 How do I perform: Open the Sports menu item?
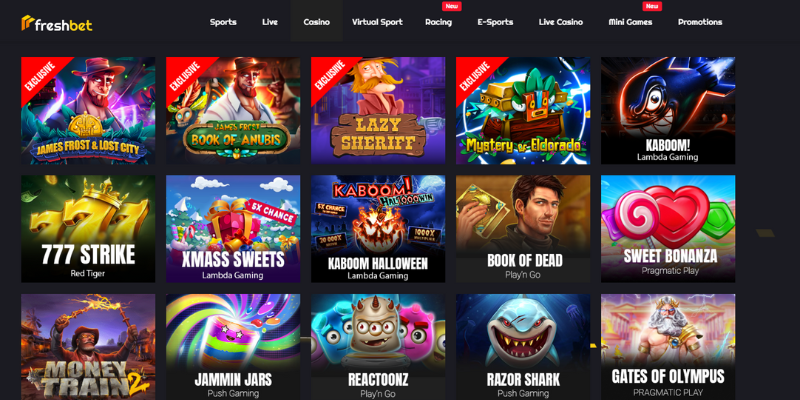tap(223, 22)
